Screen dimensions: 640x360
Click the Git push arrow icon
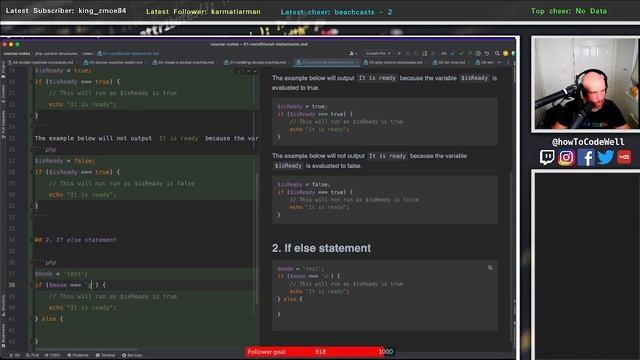pyautogui.click(x=470, y=53)
